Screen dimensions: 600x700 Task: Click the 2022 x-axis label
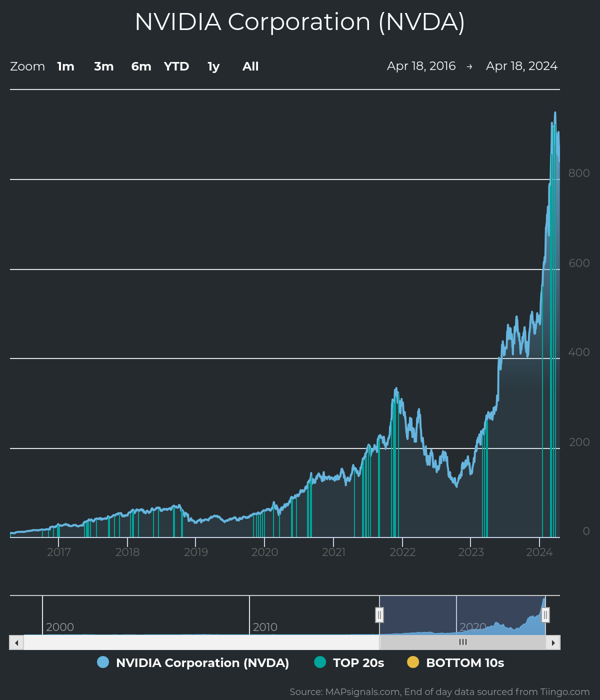tap(402, 552)
